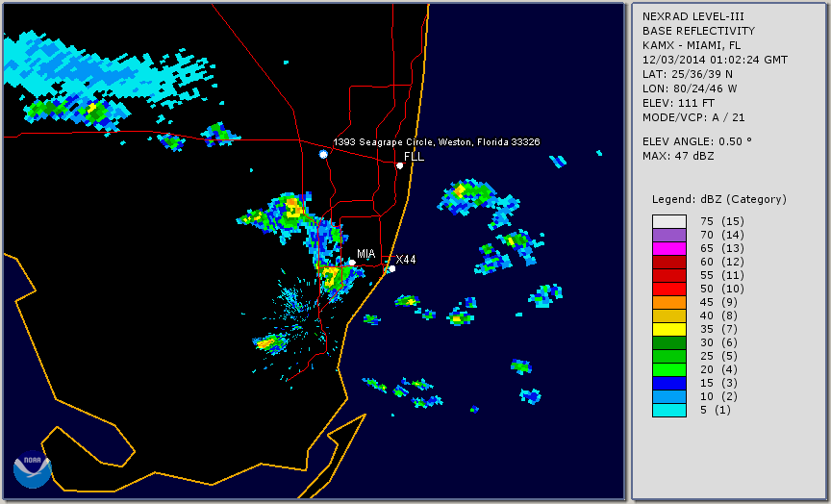831x504 pixels.
Task: Select the 65 dBZ magenta legend swatch
Action: point(669,248)
